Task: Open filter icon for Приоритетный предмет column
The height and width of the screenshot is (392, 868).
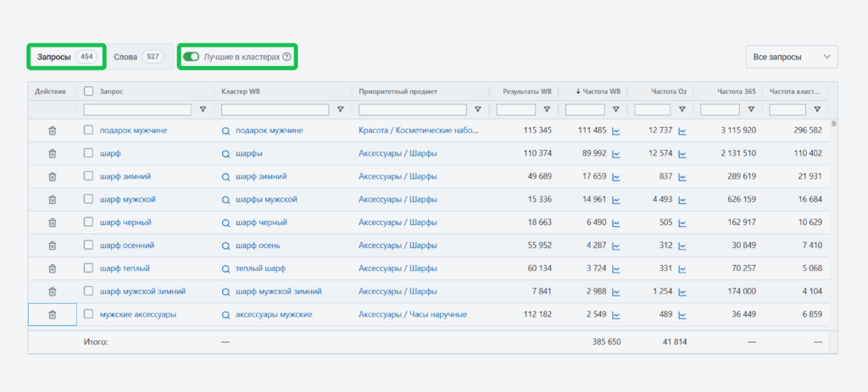Action: tap(477, 109)
